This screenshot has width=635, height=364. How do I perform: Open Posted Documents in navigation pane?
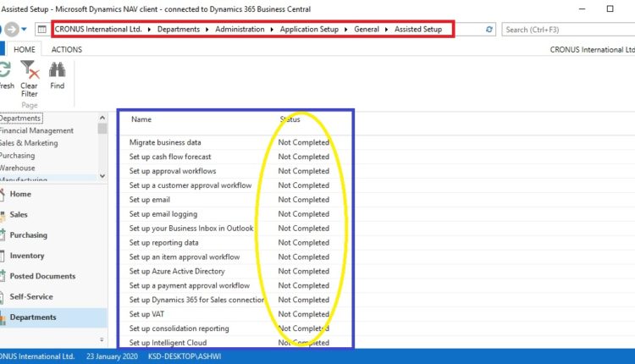click(x=42, y=276)
